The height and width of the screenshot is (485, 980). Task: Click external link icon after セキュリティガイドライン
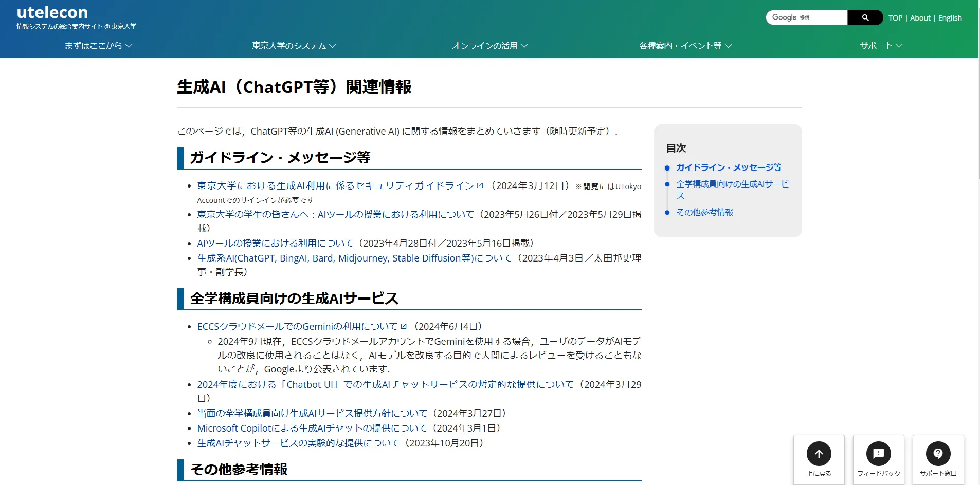tap(480, 185)
